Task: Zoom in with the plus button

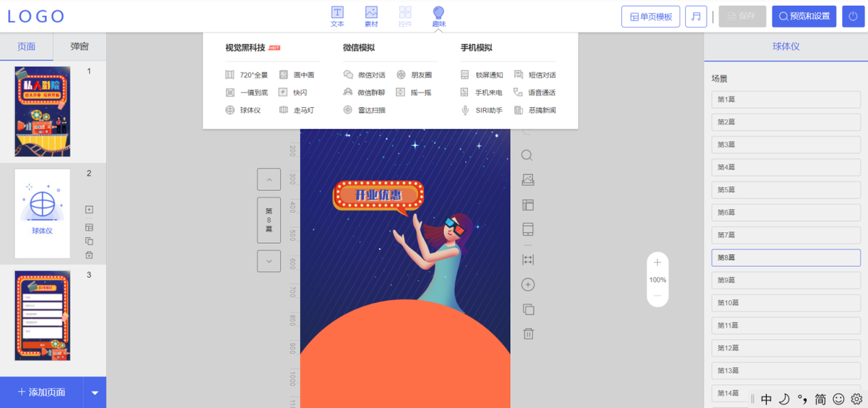Action: click(658, 263)
